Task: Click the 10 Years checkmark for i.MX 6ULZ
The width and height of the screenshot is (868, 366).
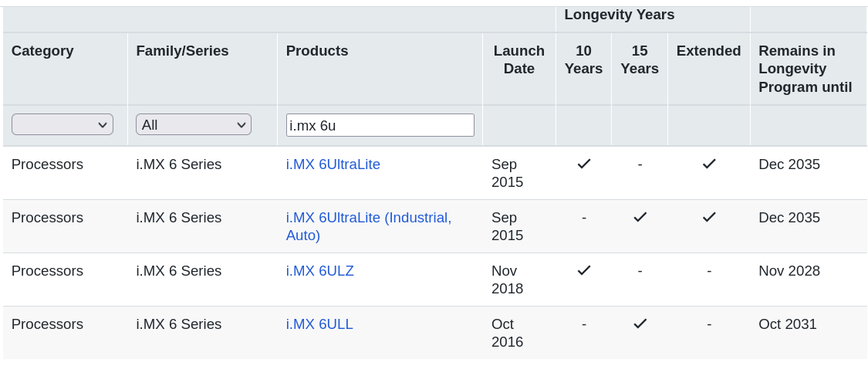Action: click(x=584, y=270)
